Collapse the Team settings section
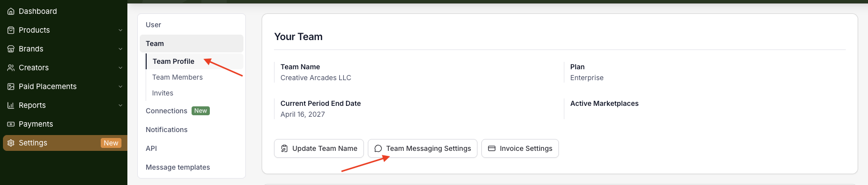 tap(192, 44)
